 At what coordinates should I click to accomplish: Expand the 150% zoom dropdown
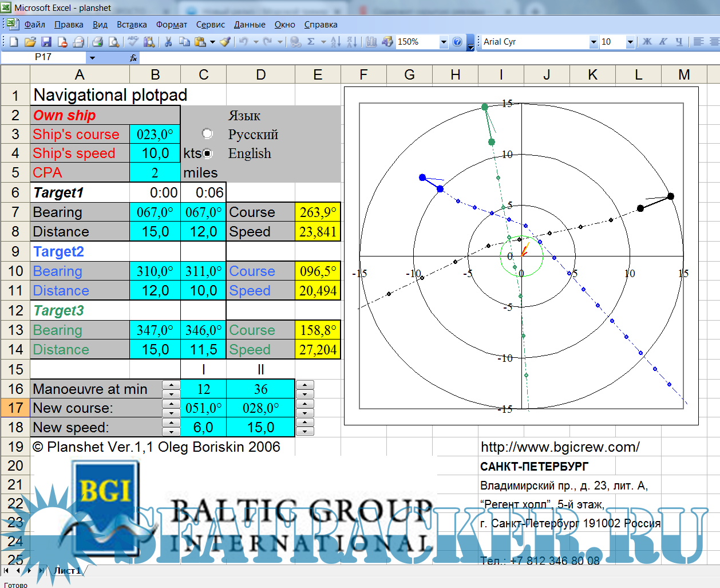click(443, 42)
